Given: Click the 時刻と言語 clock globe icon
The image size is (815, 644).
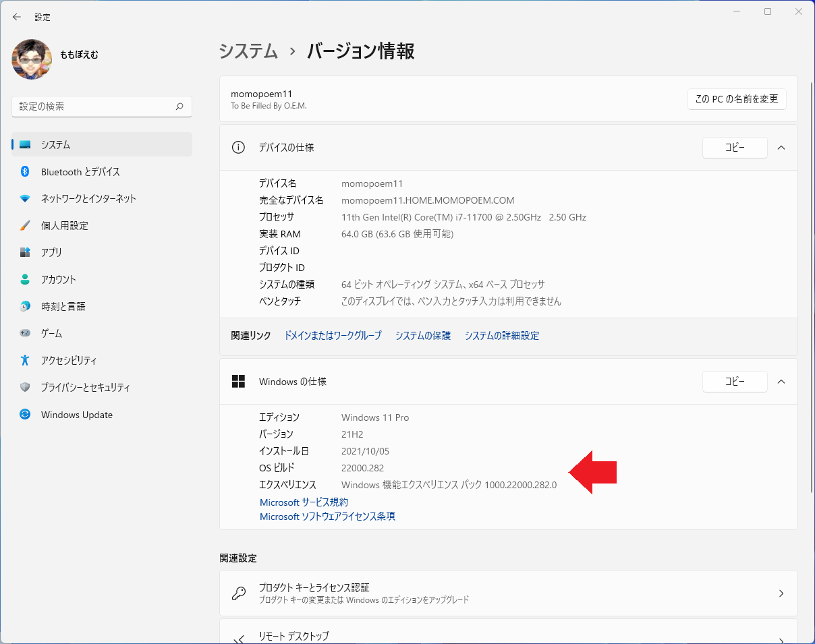Looking at the screenshot, I should click(25, 306).
